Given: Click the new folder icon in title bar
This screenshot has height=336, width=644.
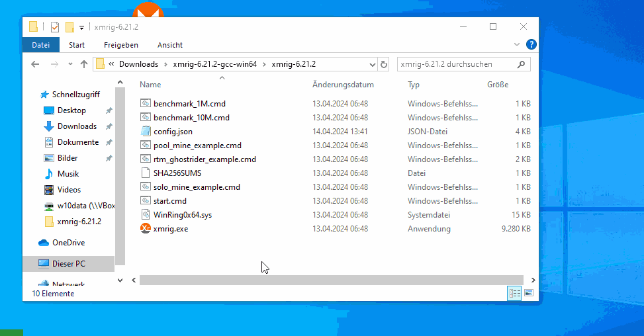Looking at the screenshot, I should click(69, 27).
